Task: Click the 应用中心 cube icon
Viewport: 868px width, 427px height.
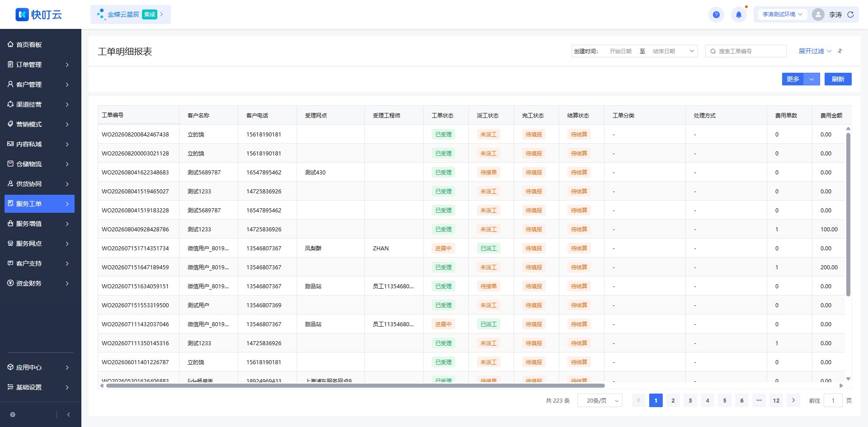Action: [x=10, y=367]
